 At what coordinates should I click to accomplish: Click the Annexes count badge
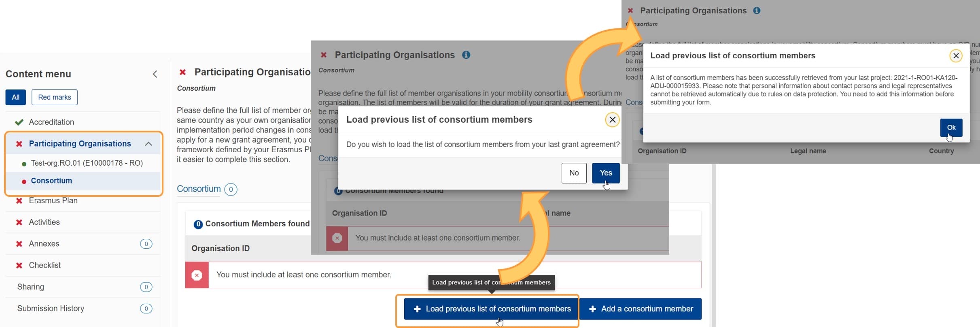[146, 244]
